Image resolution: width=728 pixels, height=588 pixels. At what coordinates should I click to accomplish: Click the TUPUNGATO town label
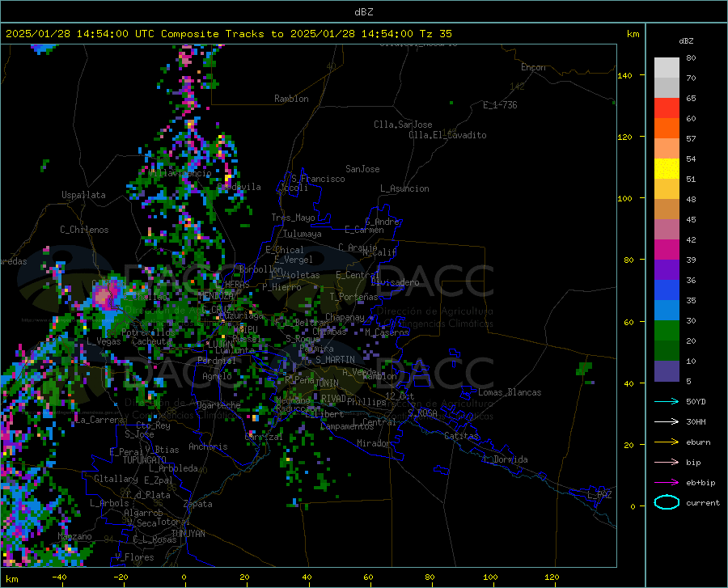pyautogui.click(x=145, y=460)
